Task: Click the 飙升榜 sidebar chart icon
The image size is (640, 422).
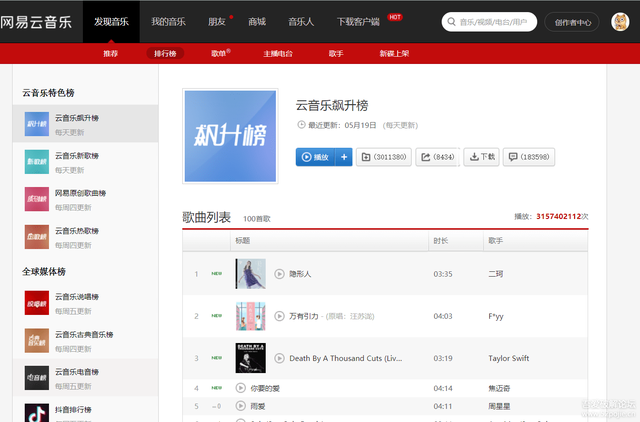Action: pyautogui.click(x=37, y=124)
